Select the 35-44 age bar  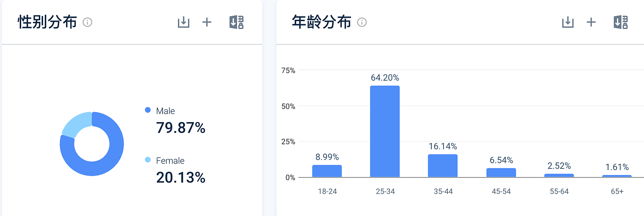click(x=443, y=166)
